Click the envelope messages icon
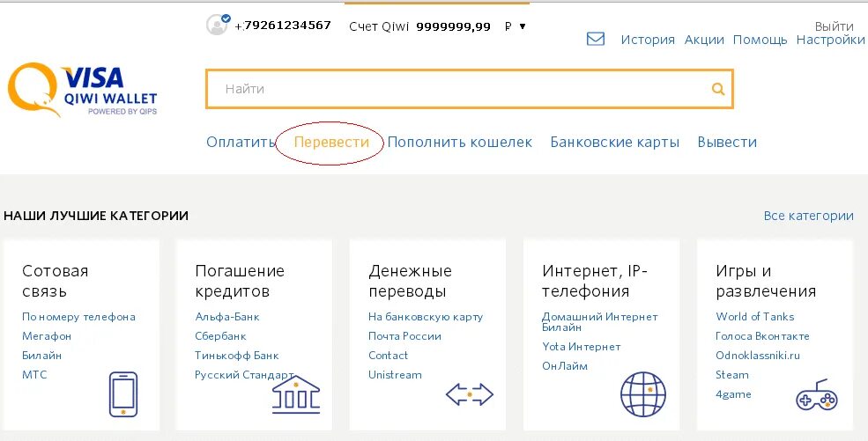The image size is (868, 441). tap(595, 39)
